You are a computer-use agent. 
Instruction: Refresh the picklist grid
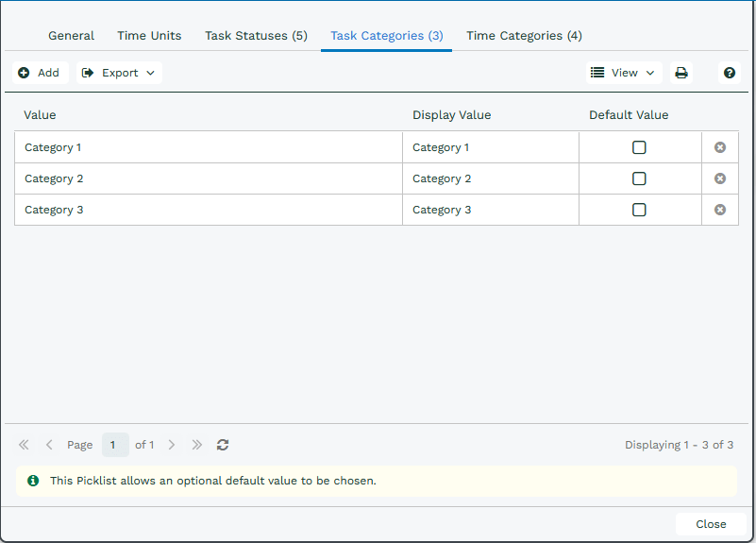[222, 445]
